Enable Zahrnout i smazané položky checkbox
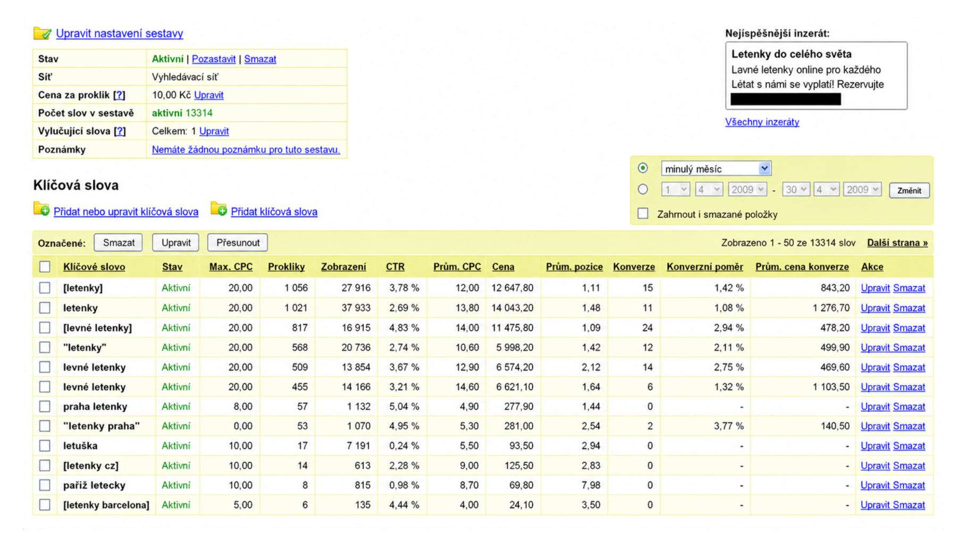This screenshot has height=560, width=957. [643, 214]
